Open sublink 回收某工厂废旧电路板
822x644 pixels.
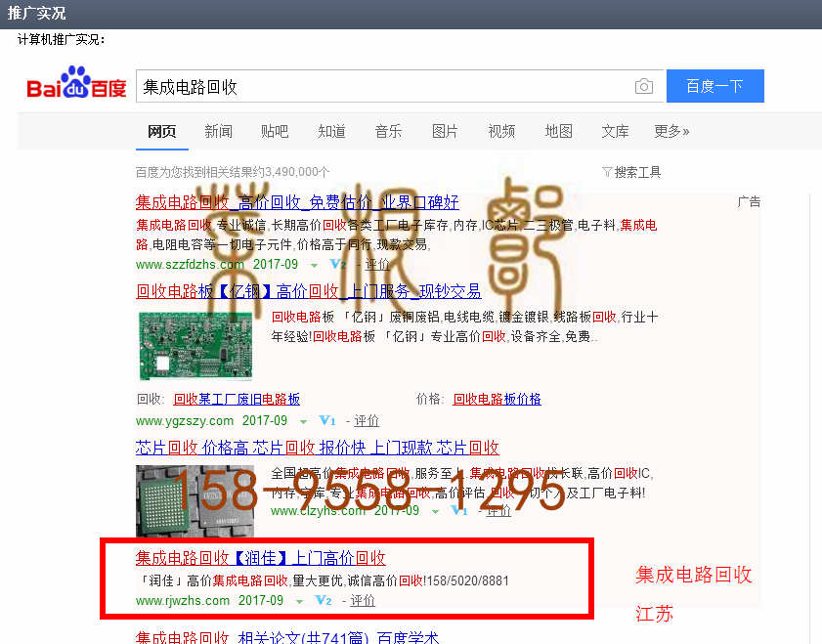237,400
